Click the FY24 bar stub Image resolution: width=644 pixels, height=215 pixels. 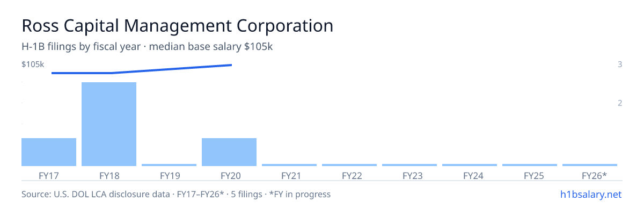(x=470, y=165)
